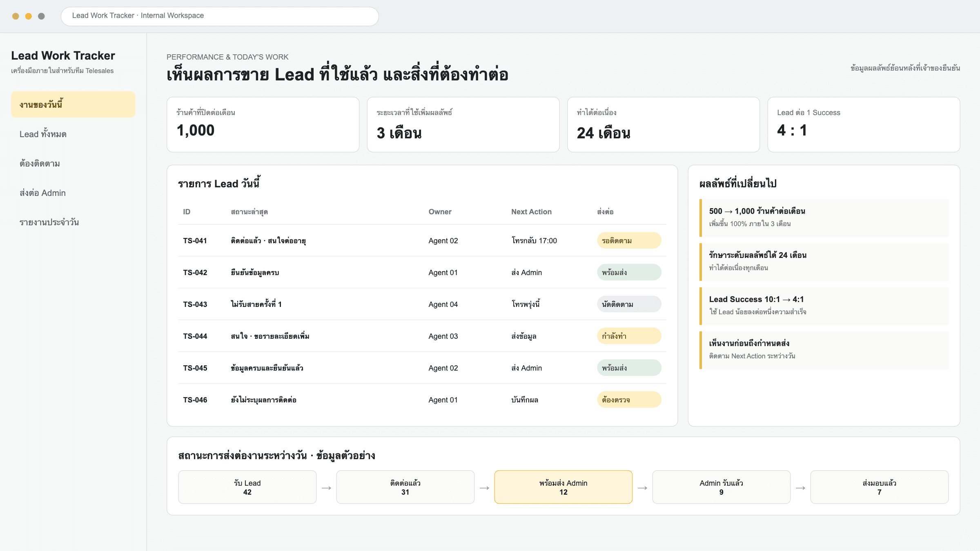The image size is (980, 551).
Task: Click status ติดต่อแล้ว · สนใจต่ออายุ
Action: click(x=268, y=241)
